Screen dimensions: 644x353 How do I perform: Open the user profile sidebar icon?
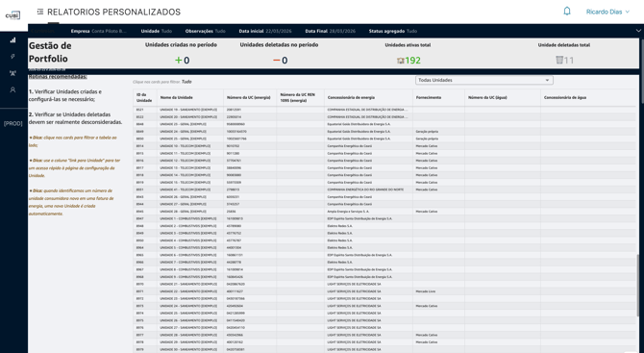click(x=12, y=89)
